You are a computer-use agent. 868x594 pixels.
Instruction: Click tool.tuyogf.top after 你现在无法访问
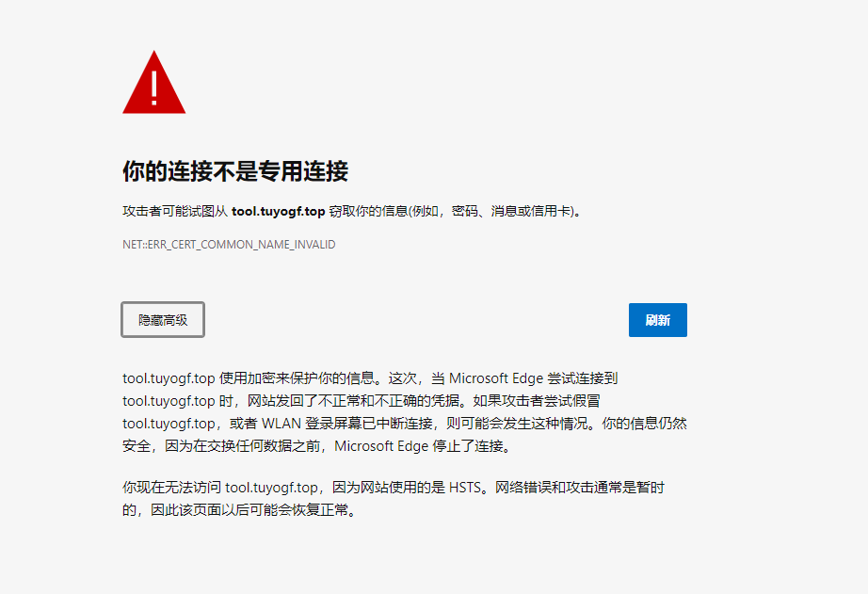271,488
